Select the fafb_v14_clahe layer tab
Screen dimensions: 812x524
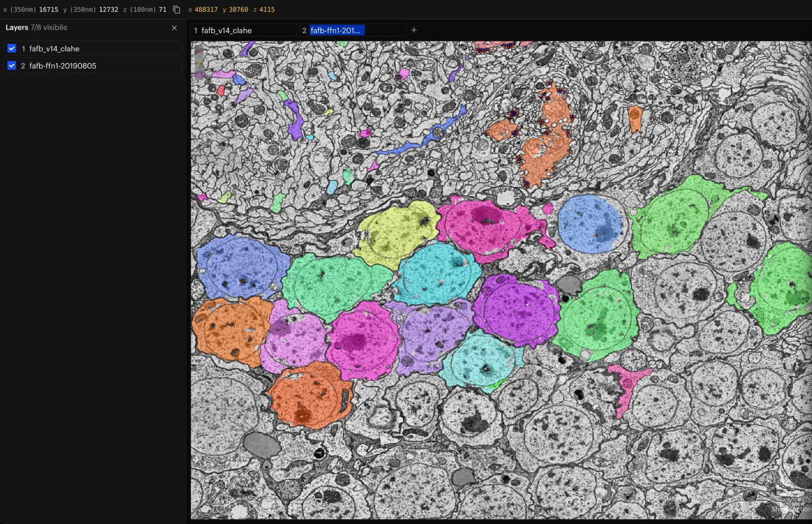point(244,31)
